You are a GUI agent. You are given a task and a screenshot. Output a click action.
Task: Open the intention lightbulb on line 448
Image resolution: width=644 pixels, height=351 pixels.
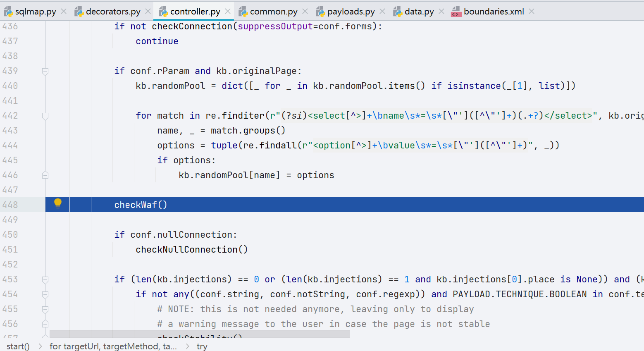pyautogui.click(x=58, y=203)
